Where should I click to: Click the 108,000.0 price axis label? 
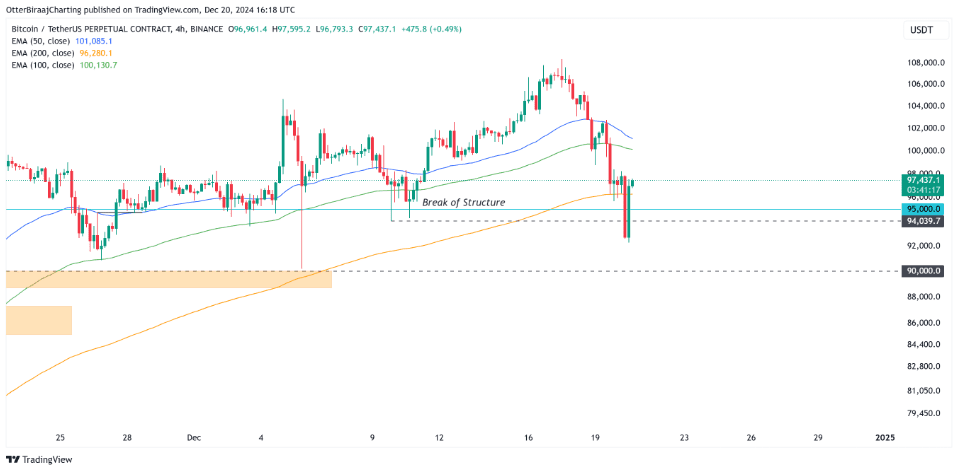click(922, 63)
